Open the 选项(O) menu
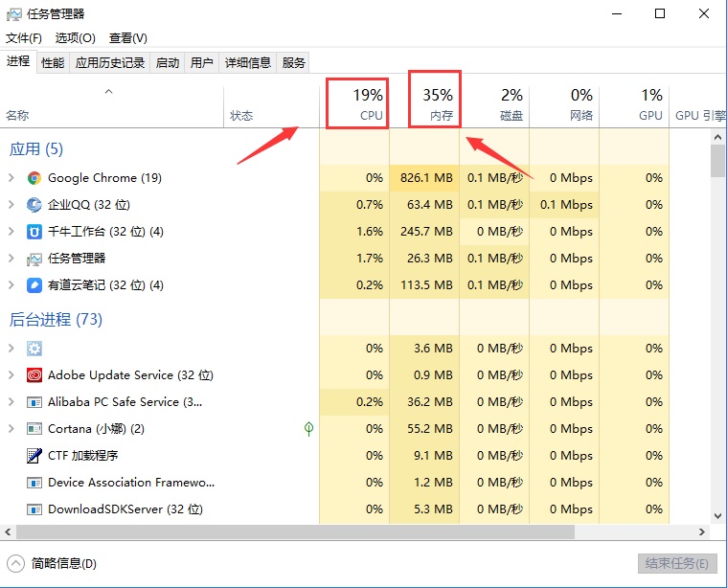 point(75,38)
